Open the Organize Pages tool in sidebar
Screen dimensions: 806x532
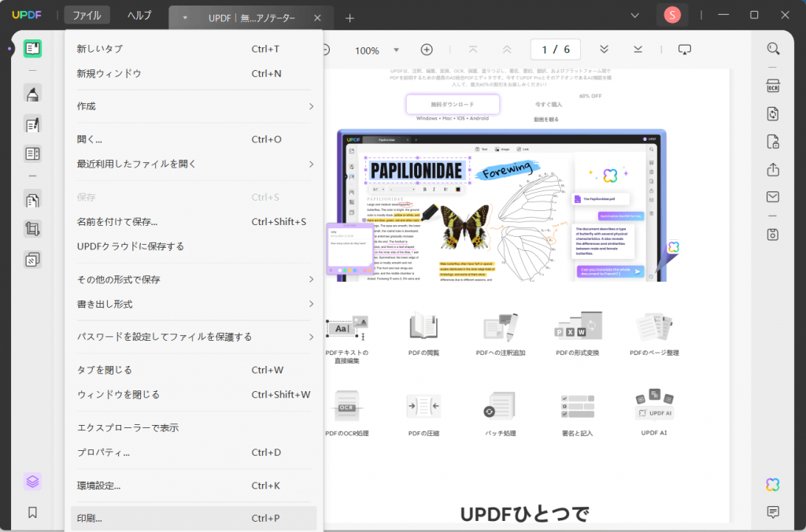click(32, 199)
